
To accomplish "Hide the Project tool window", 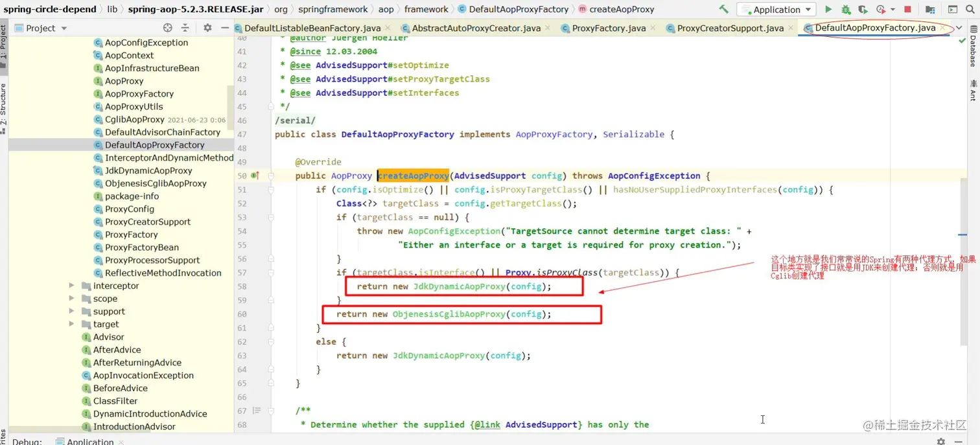I will click(224, 28).
